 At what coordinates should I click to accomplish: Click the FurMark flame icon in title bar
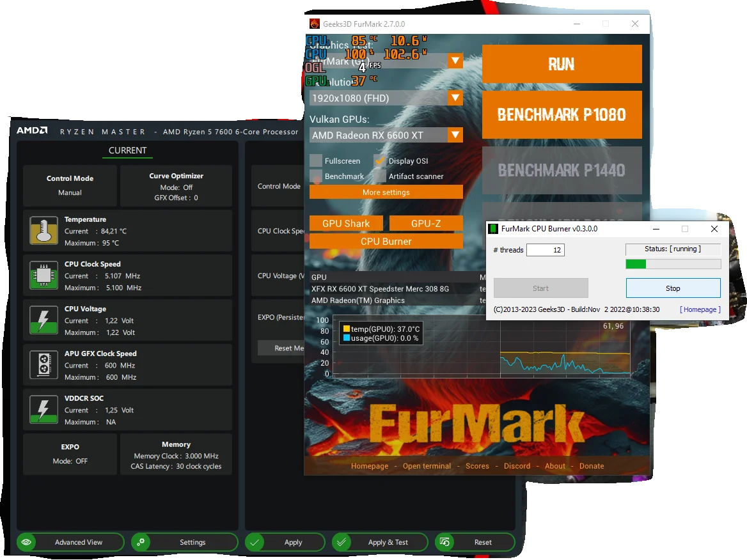(315, 24)
